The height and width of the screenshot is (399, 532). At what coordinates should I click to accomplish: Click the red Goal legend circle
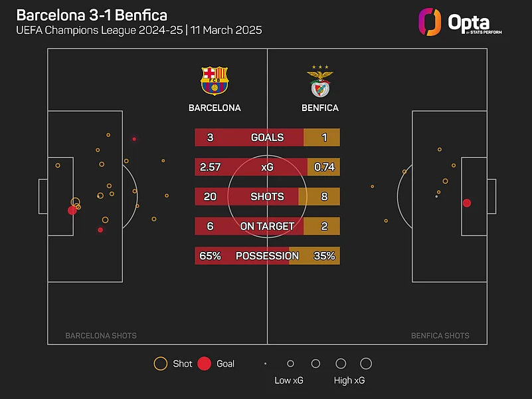coord(205,364)
